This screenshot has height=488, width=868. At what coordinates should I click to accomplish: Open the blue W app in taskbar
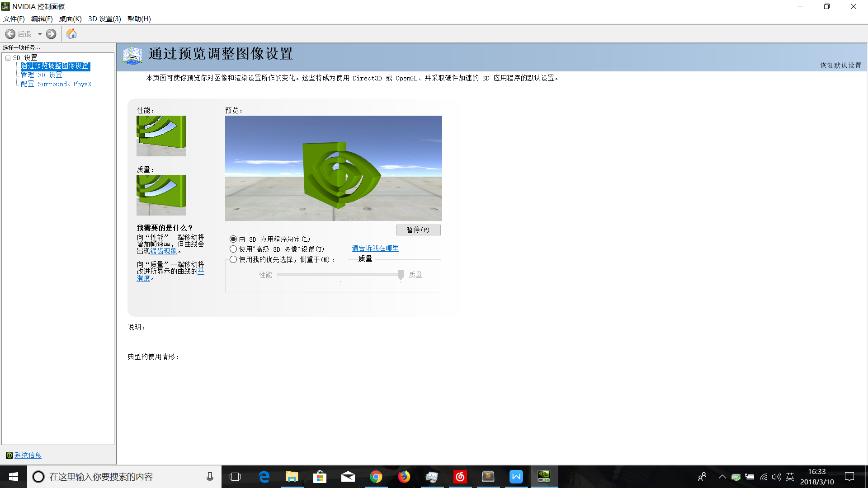tap(516, 477)
